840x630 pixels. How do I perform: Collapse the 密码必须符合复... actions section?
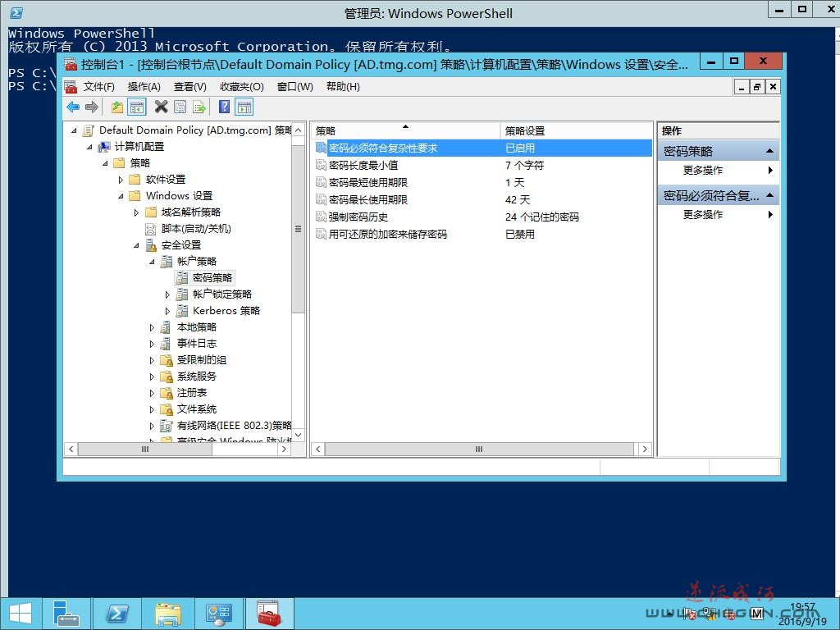coord(769,195)
